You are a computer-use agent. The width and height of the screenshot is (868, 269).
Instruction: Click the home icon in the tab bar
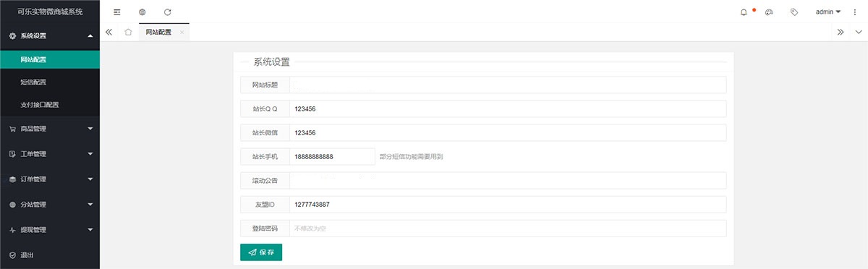[128, 32]
